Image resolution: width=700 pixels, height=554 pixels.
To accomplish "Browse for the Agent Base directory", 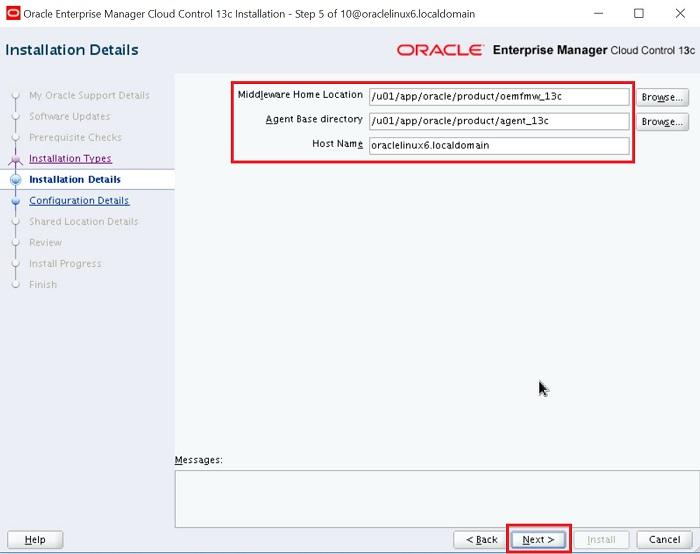I will [x=662, y=121].
